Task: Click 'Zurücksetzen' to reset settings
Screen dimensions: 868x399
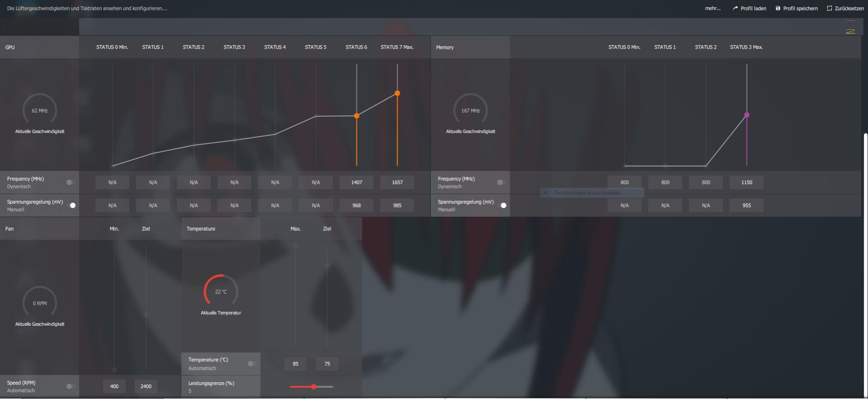Action: point(845,8)
